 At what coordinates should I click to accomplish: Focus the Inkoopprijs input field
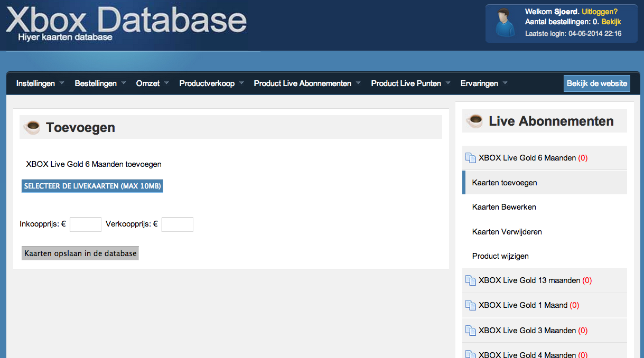(x=86, y=224)
